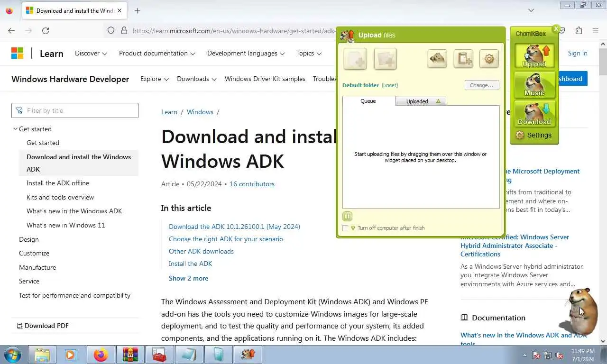Enable Turn off computer after finish
The height and width of the screenshot is (364, 607).
[345, 228]
